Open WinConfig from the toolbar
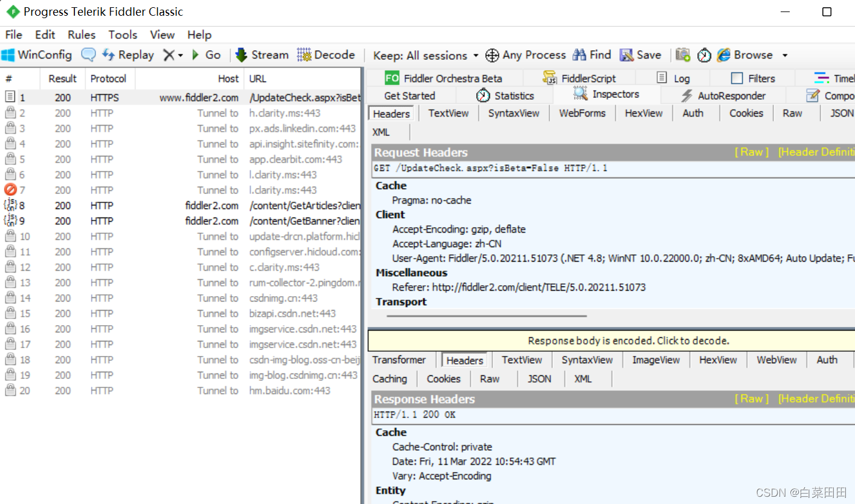The height and width of the screenshot is (504, 855). click(x=37, y=55)
